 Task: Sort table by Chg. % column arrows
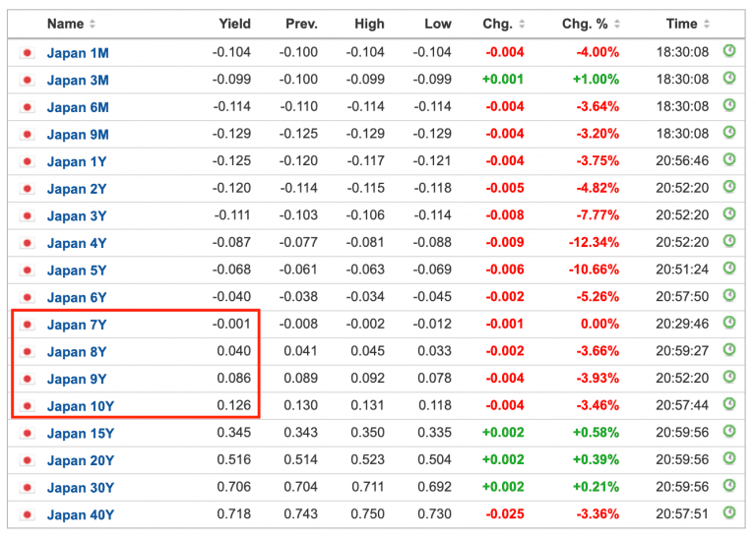click(x=616, y=24)
